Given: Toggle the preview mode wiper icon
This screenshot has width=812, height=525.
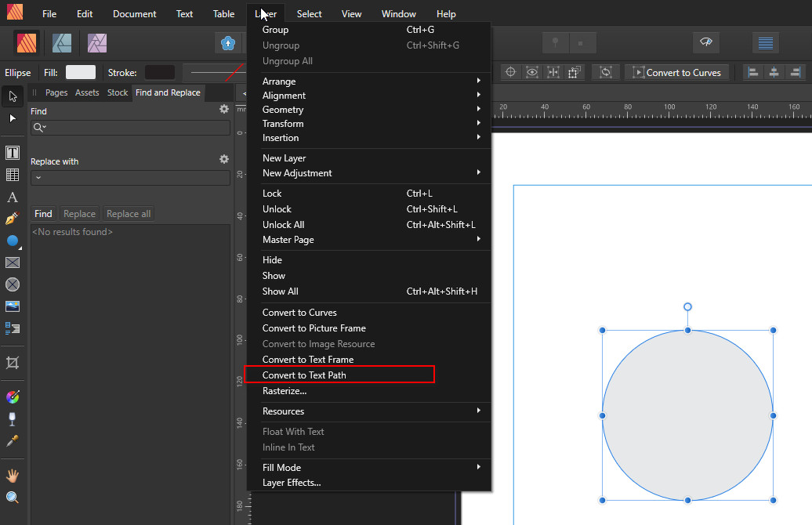Looking at the screenshot, I should 705,42.
